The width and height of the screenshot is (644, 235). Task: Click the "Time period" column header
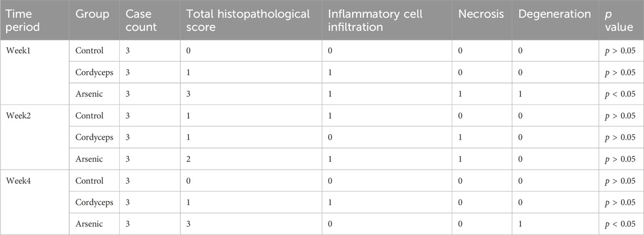click(x=20, y=20)
